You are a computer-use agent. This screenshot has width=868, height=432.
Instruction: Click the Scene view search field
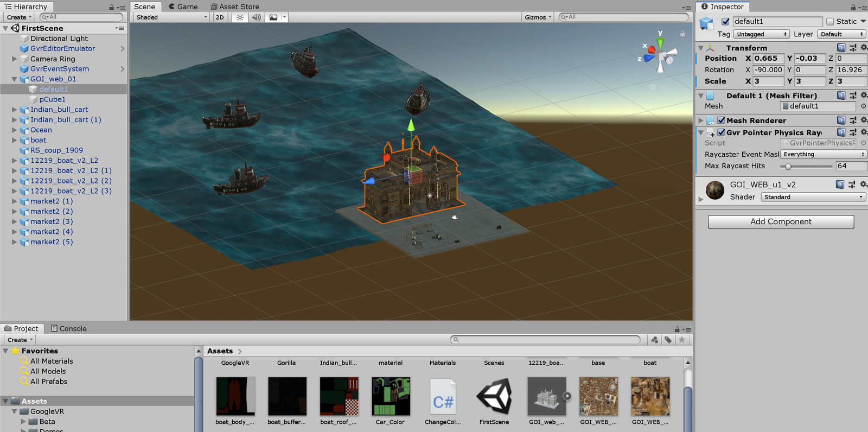click(623, 17)
